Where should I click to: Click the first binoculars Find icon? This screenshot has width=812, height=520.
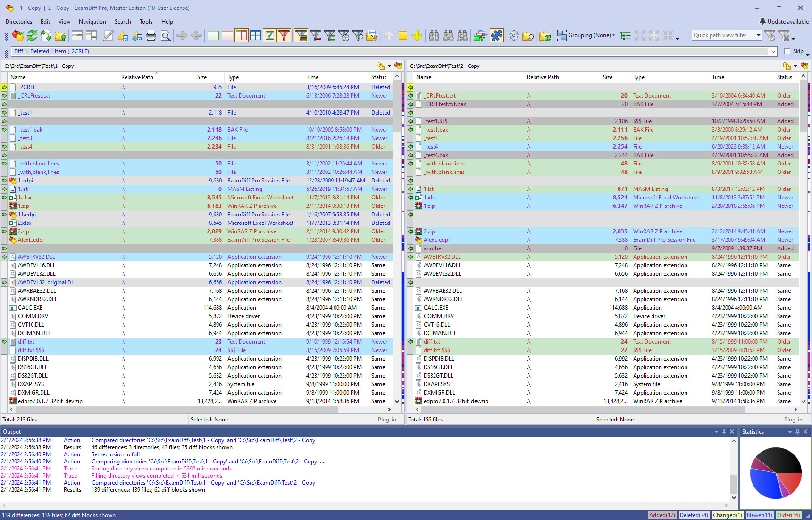click(x=434, y=35)
